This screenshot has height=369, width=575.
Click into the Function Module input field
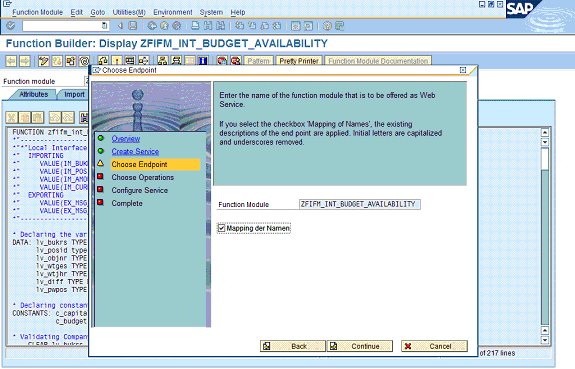click(360, 204)
